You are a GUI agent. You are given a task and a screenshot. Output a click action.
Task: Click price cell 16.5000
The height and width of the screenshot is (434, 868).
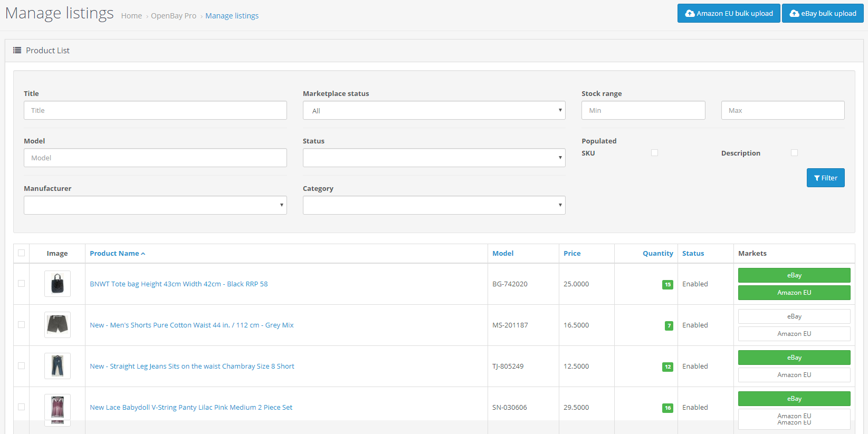tap(576, 325)
